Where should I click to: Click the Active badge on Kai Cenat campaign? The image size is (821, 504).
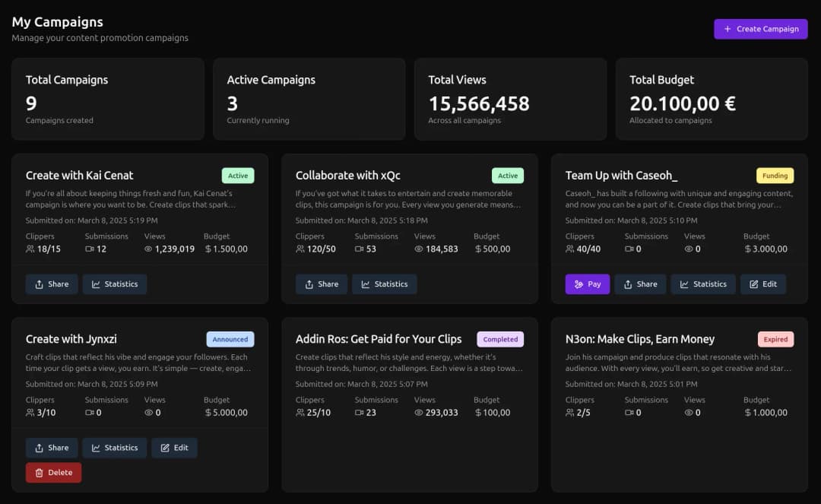(238, 175)
